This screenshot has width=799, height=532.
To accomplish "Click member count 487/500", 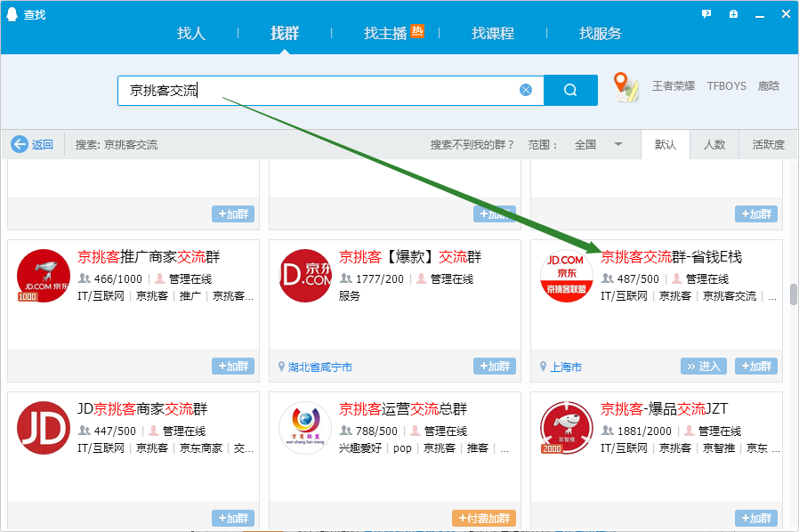I will [638, 279].
